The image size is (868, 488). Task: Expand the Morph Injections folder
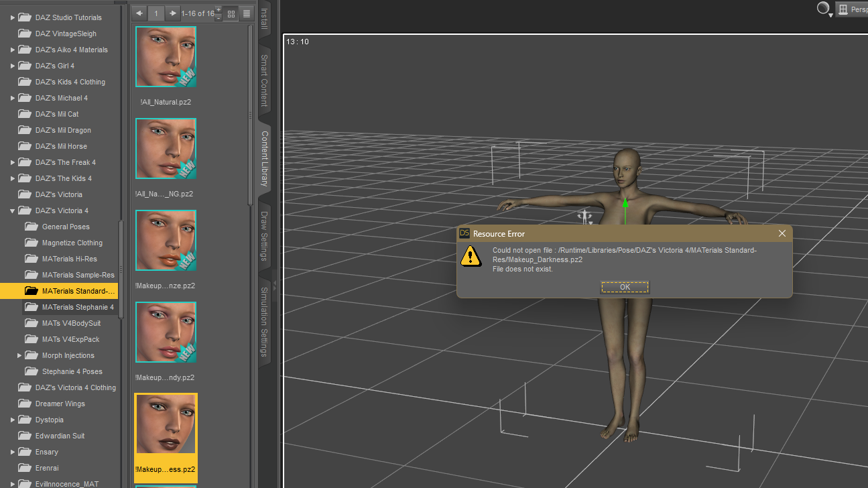click(x=19, y=355)
